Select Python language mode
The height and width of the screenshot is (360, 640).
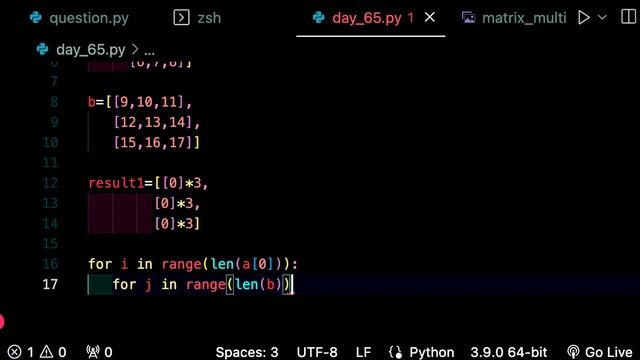(431, 352)
